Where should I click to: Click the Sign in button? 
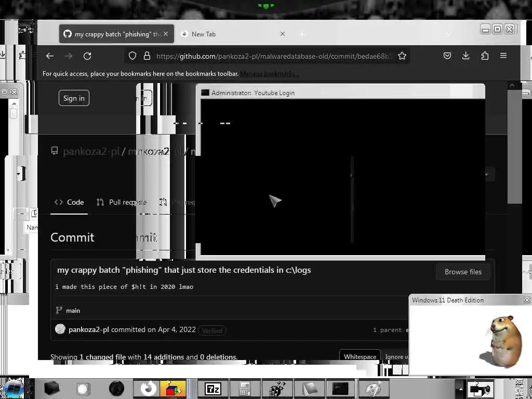pos(74,98)
